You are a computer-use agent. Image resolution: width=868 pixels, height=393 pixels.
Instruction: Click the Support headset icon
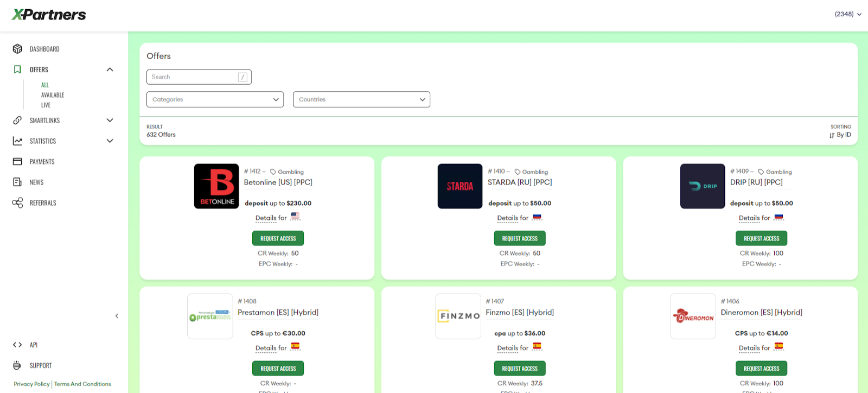pos(17,365)
